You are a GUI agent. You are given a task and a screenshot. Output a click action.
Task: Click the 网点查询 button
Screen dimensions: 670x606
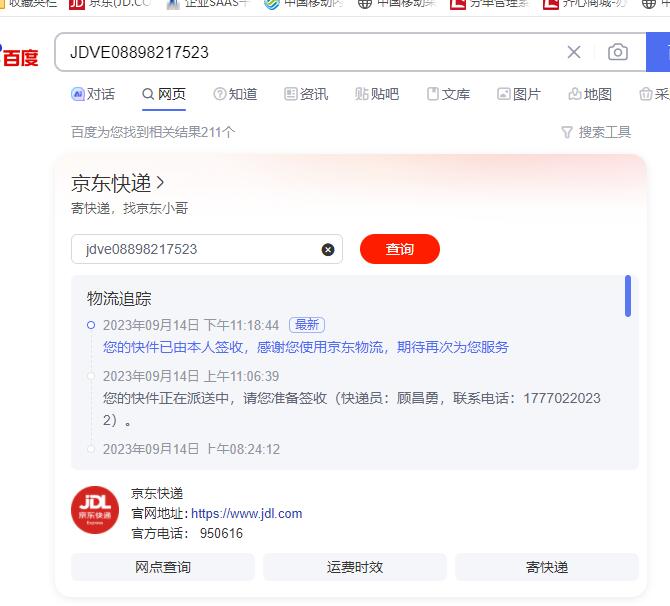163,567
